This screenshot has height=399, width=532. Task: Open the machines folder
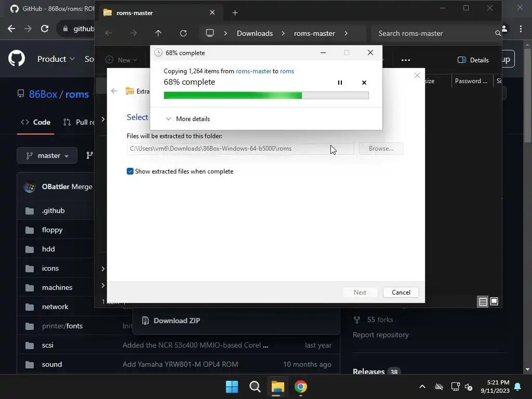pyautogui.click(x=57, y=288)
